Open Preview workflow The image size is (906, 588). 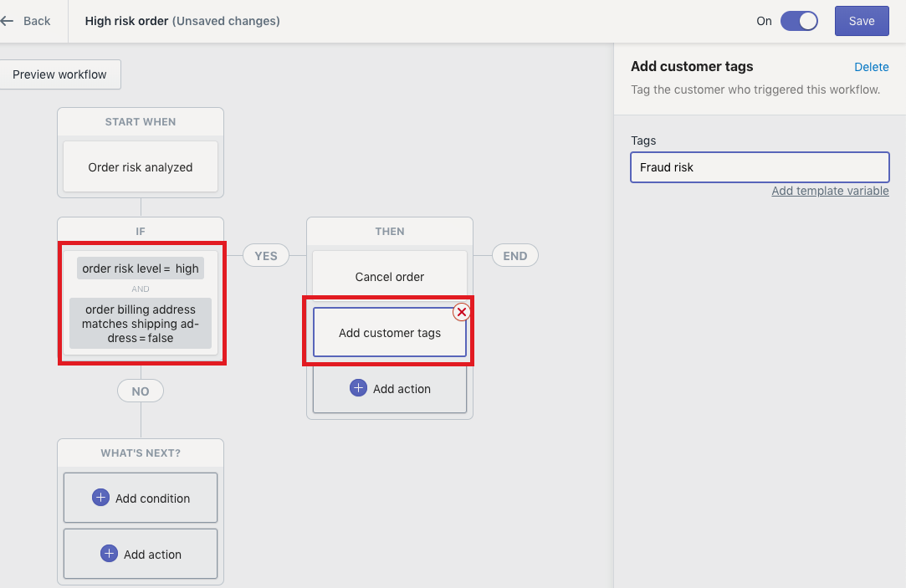pyautogui.click(x=59, y=74)
